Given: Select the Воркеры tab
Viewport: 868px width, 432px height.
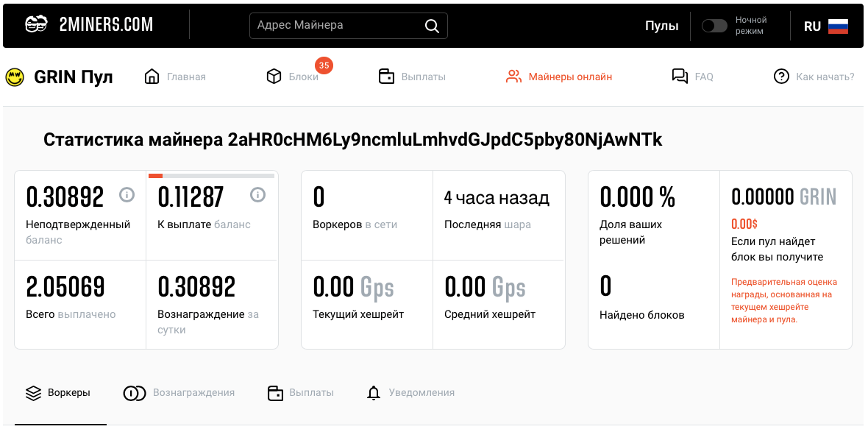Looking at the screenshot, I should [x=58, y=393].
